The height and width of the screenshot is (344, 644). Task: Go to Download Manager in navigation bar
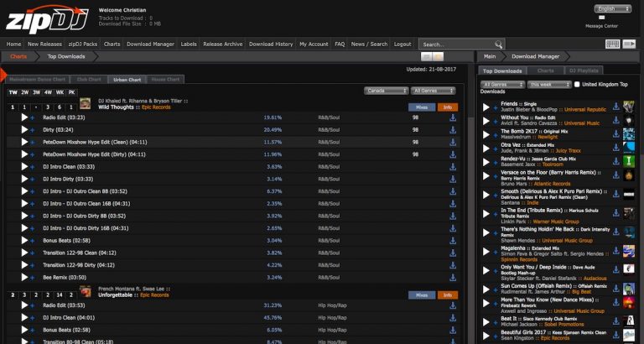tap(150, 44)
